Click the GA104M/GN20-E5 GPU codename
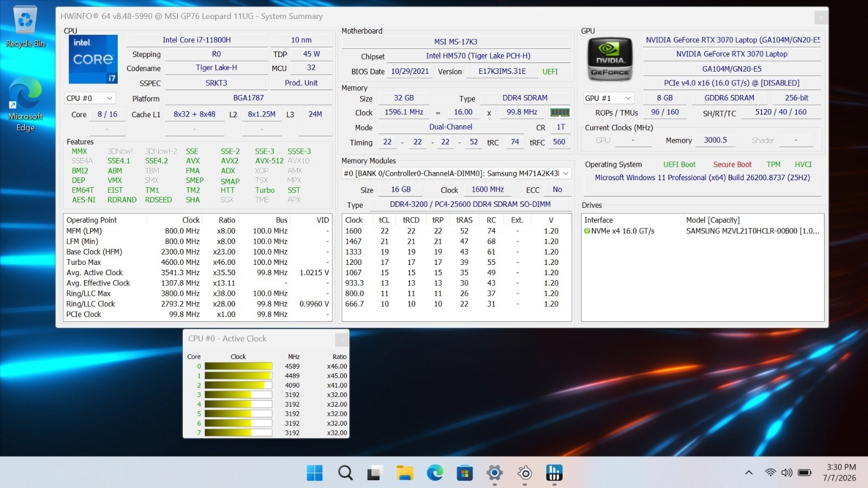This screenshot has width=868, height=488. click(732, 69)
